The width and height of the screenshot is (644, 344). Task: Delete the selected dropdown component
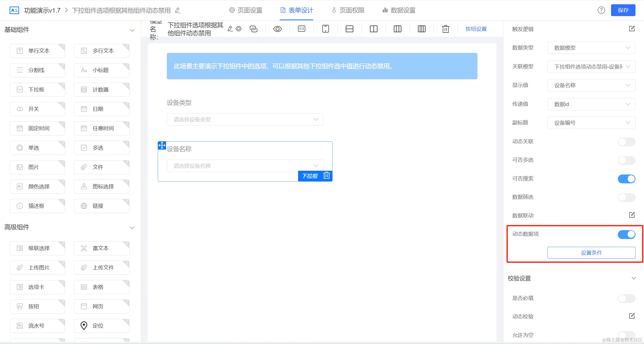[x=327, y=176]
